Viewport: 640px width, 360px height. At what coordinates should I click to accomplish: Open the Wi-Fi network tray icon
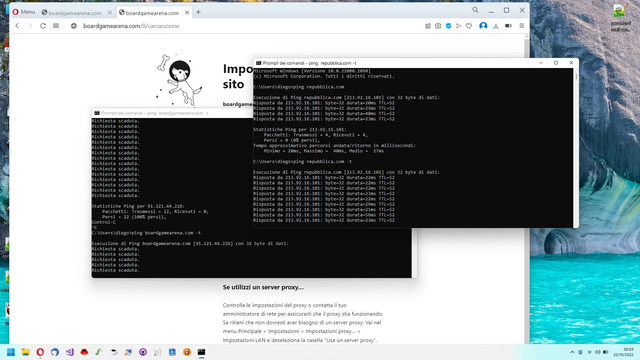pyautogui.click(x=589, y=352)
